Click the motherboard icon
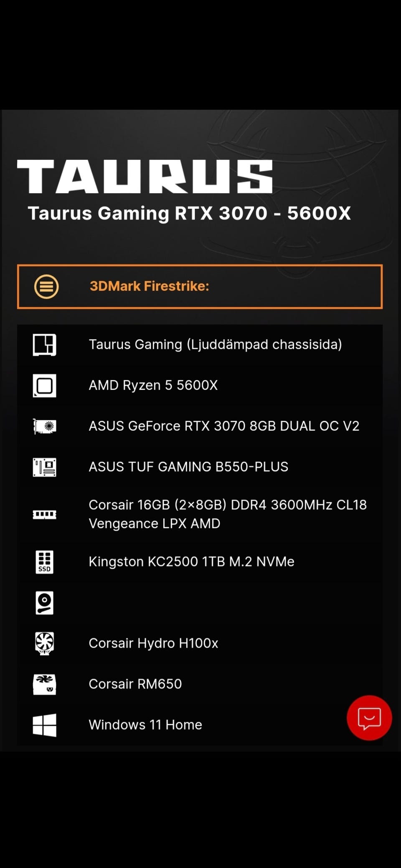Image resolution: width=401 pixels, height=868 pixels. (x=44, y=467)
